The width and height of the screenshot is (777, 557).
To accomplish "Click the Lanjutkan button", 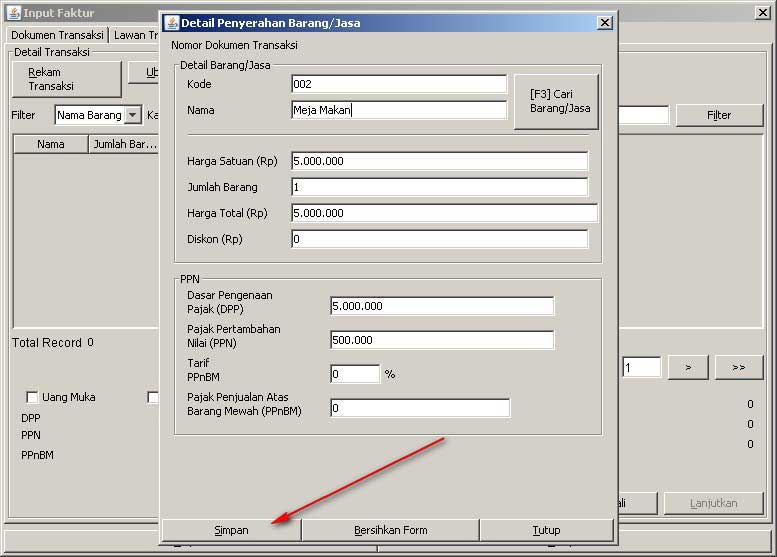I will point(714,503).
